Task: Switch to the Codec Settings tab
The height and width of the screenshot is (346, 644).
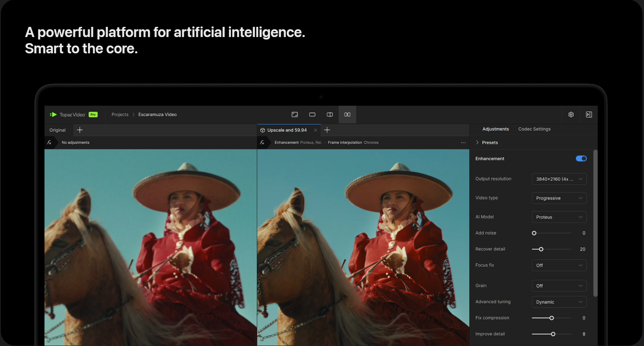Action: (534, 129)
